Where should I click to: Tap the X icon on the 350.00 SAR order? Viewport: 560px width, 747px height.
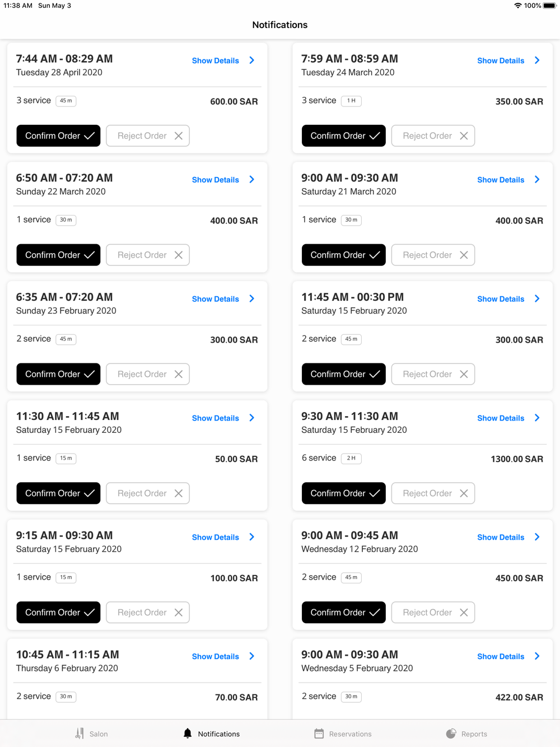[x=464, y=136]
